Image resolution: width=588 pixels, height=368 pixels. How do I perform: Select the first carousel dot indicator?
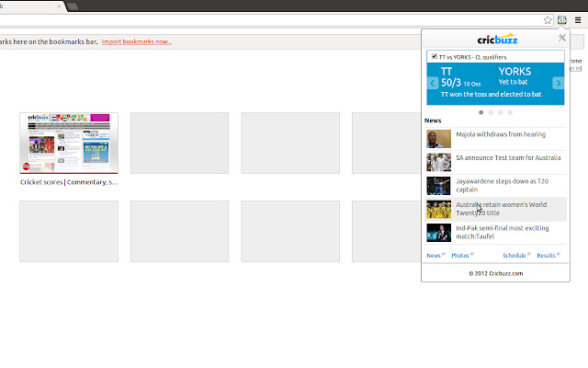click(481, 112)
